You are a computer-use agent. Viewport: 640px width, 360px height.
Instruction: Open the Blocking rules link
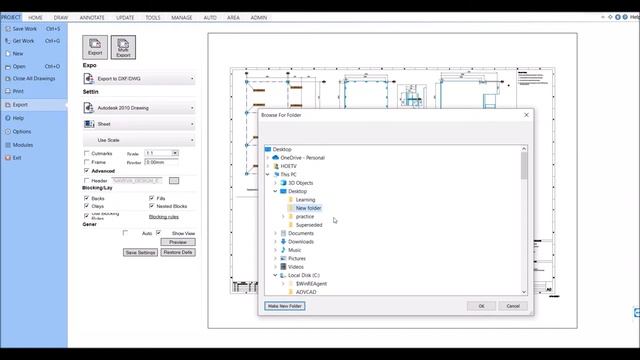(164, 217)
